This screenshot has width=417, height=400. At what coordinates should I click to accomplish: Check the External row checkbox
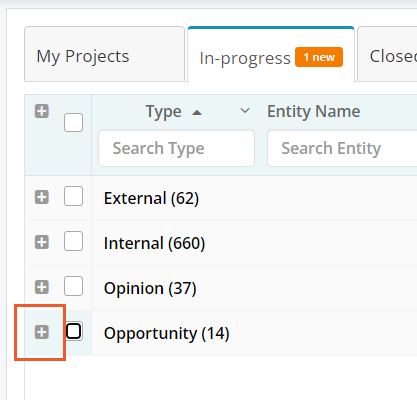coord(73,196)
